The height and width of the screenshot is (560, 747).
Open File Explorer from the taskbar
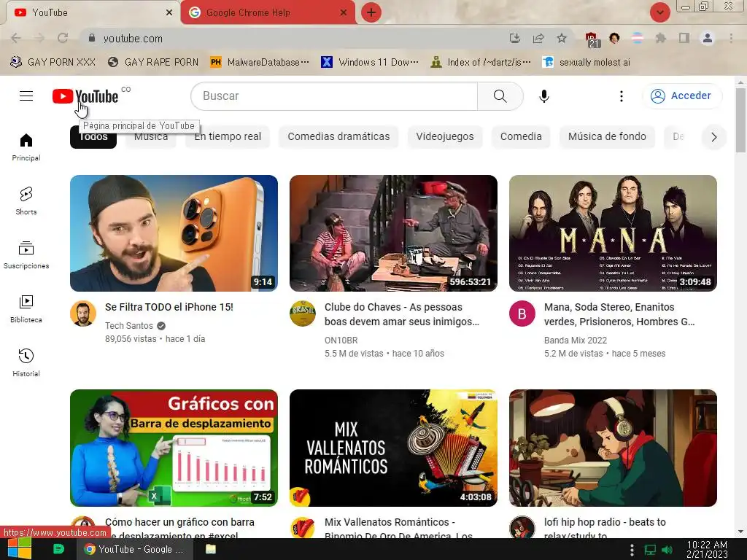pyautogui.click(x=211, y=549)
